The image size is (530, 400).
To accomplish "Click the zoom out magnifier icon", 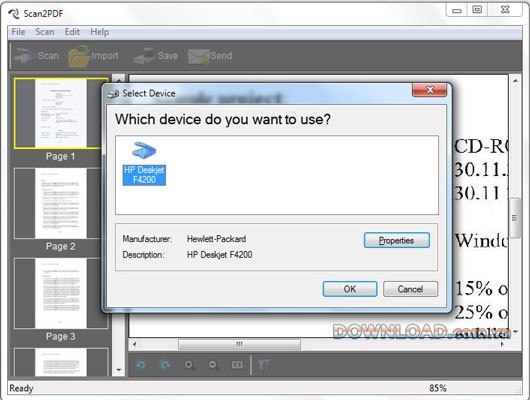I will tap(213, 365).
